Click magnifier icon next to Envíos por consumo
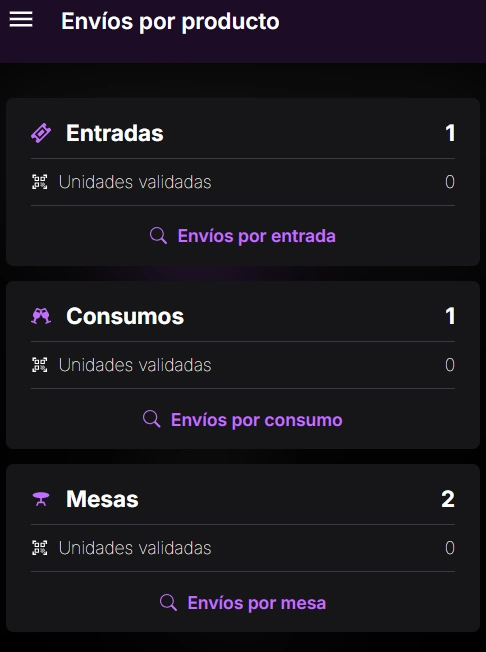 tap(152, 419)
